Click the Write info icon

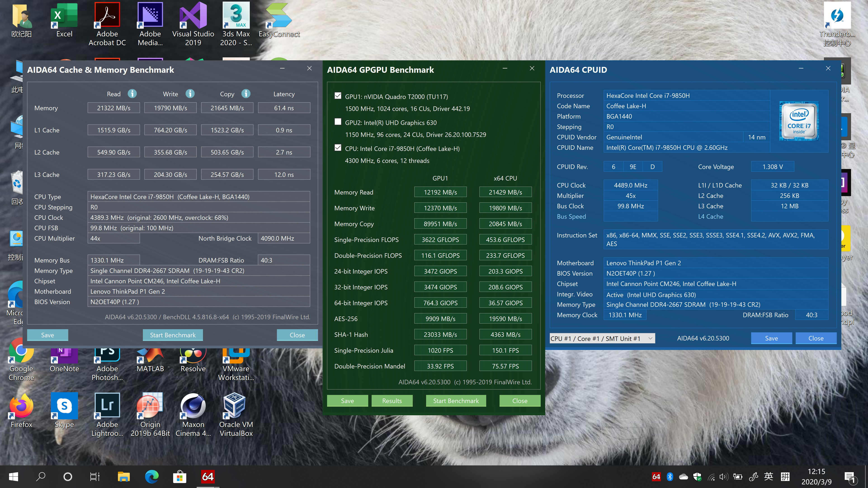(190, 94)
